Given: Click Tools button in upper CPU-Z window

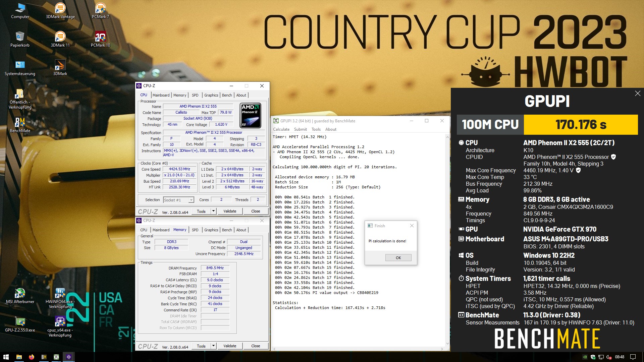Looking at the screenshot, I should click(201, 211).
